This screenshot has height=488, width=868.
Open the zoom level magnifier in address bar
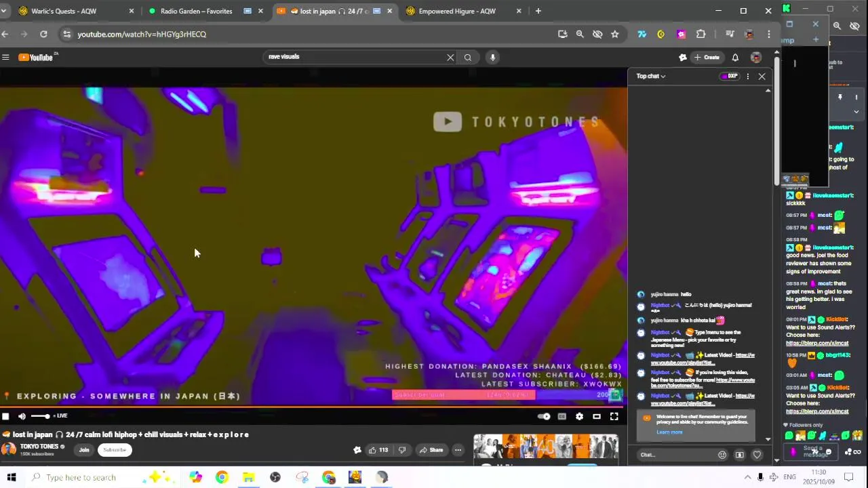(x=580, y=34)
